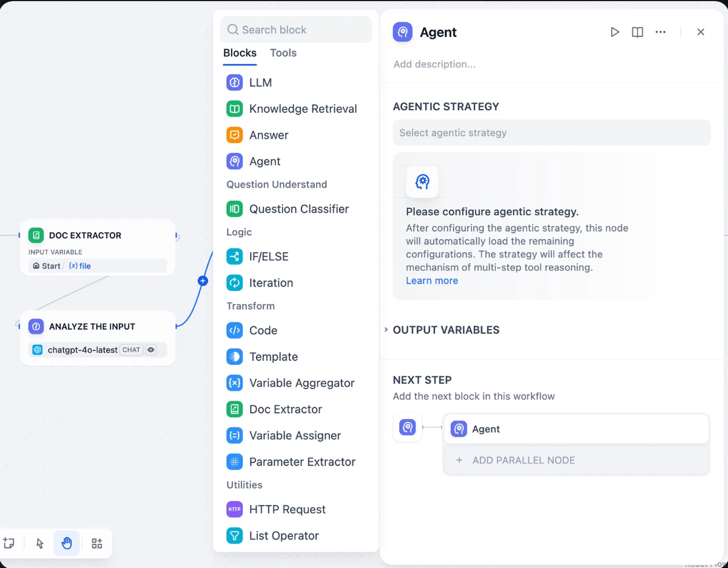Click ADD PARALLEL NODE button

click(576, 460)
